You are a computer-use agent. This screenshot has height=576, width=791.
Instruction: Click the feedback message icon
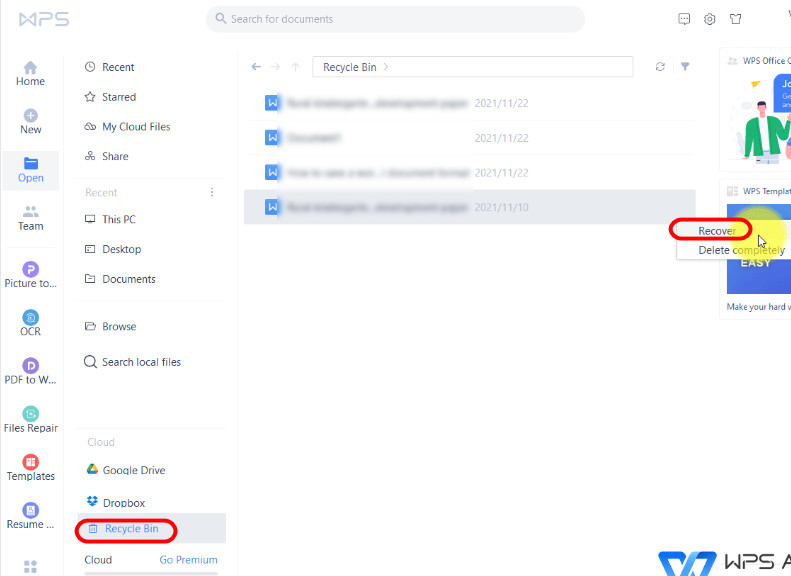(x=684, y=19)
